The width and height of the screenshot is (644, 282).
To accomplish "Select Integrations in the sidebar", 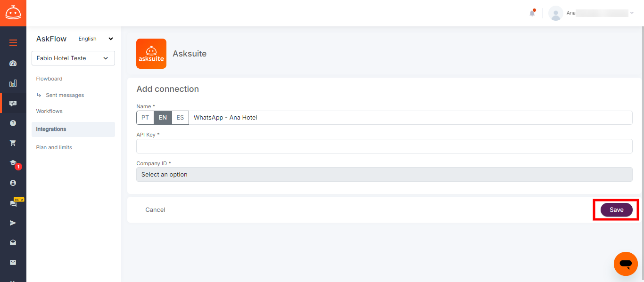I will [x=73, y=129].
